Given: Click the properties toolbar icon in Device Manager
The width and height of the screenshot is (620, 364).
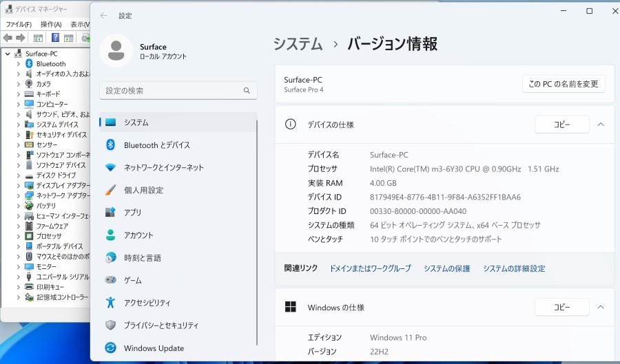Looking at the screenshot, I should click(x=38, y=38).
